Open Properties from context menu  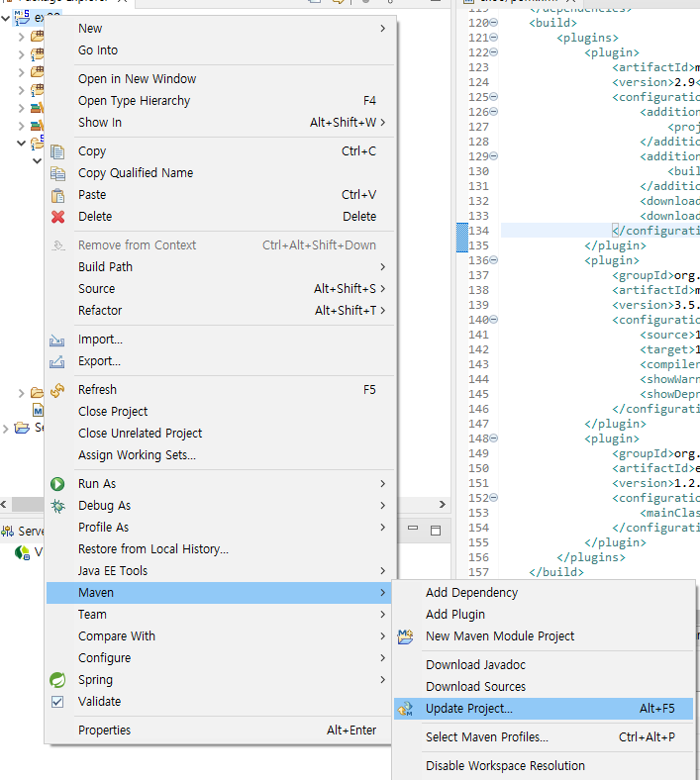coord(220,731)
